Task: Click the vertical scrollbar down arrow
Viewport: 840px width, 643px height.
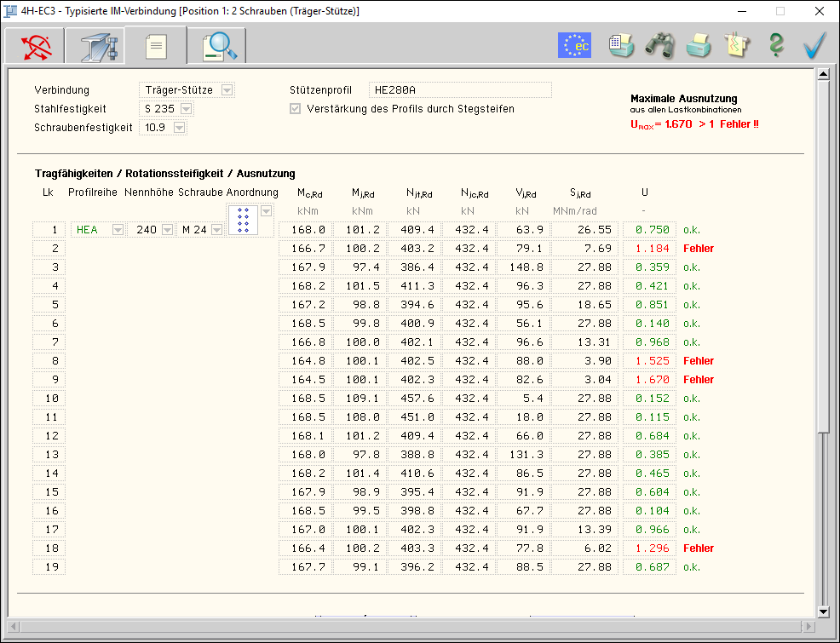Action: pos(823,611)
